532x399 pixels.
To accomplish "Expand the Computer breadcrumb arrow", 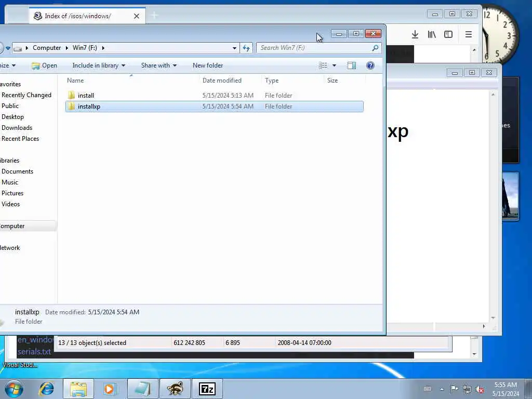I will coord(66,48).
